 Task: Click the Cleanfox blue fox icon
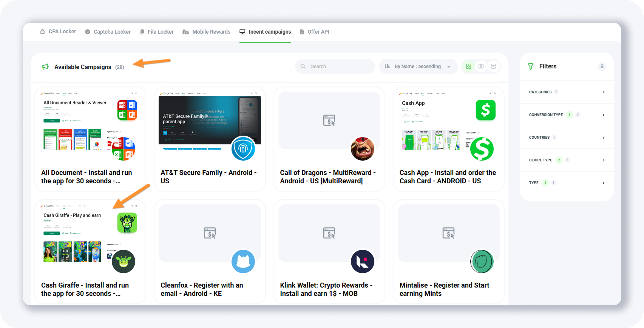pos(243,261)
